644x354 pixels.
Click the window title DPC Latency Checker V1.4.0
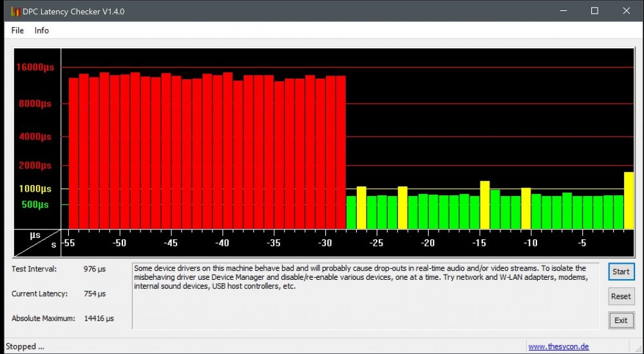pos(73,12)
